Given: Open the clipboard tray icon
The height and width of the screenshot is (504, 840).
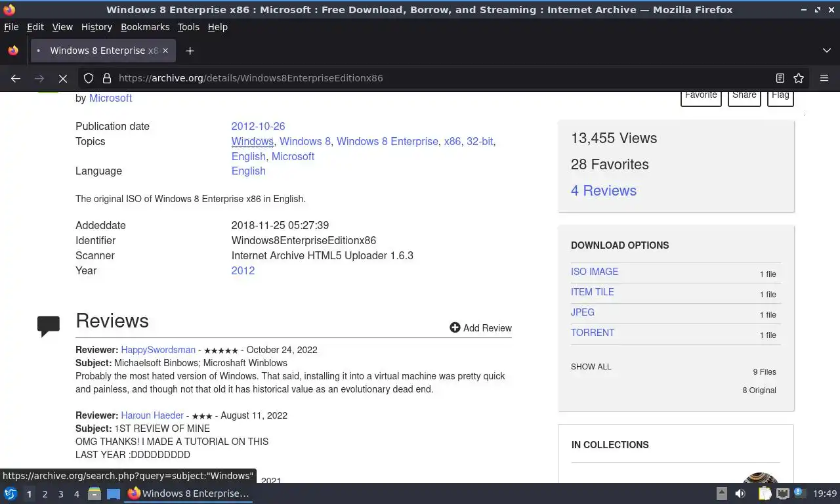Looking at the screenshot, I should [765, 493].
